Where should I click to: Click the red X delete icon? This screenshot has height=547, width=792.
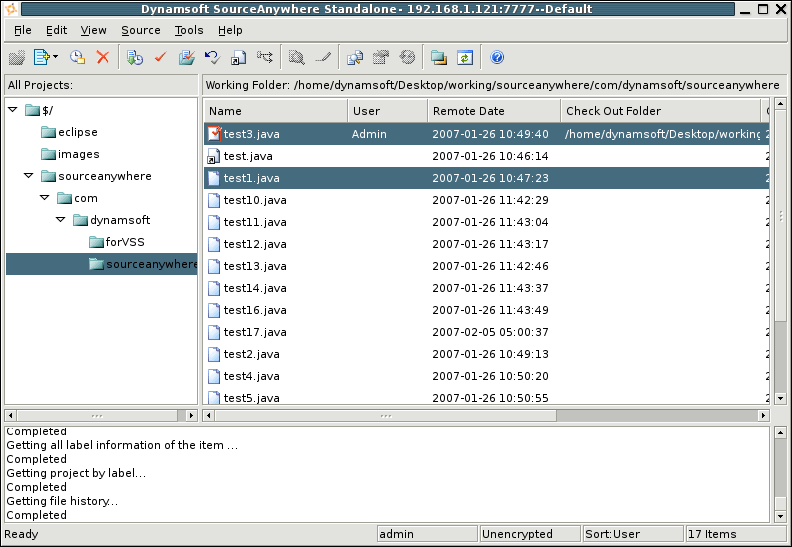102,58
